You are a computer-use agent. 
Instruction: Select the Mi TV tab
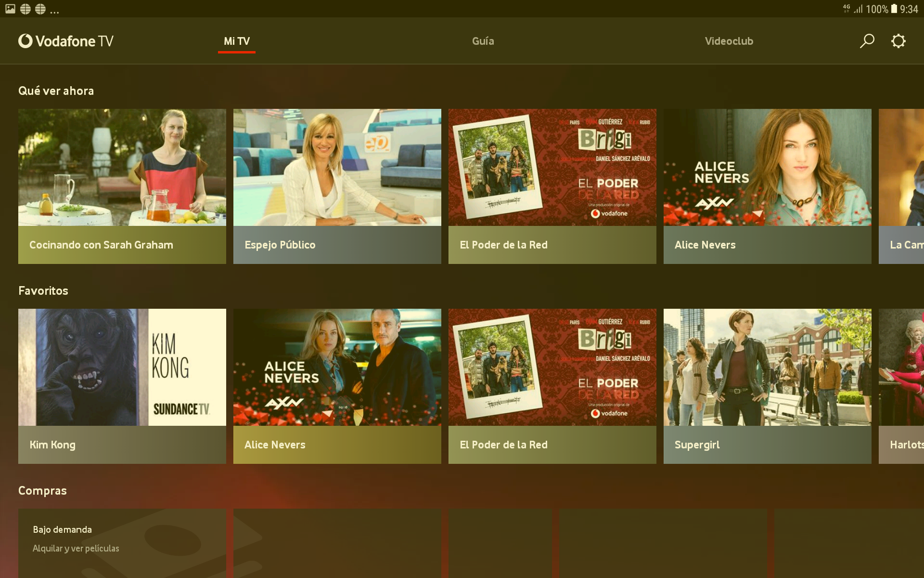point(236,41)
